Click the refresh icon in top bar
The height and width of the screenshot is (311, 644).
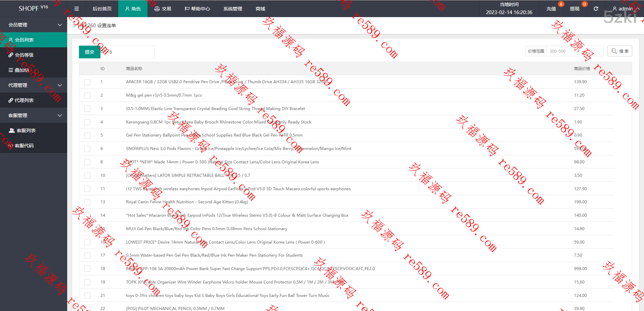coord(596,9)
